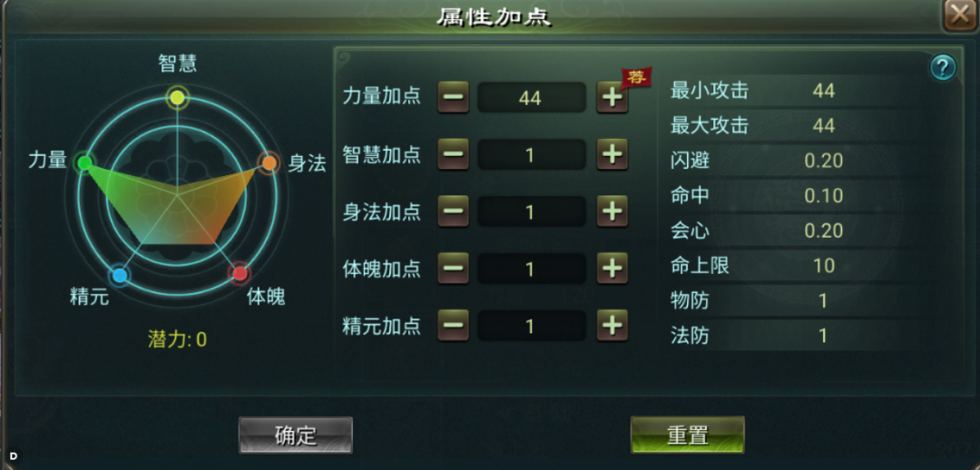Viewport: 980px width, 470px height.
Task: Subtract a point from 身法加点
Action: coord(453,212)
